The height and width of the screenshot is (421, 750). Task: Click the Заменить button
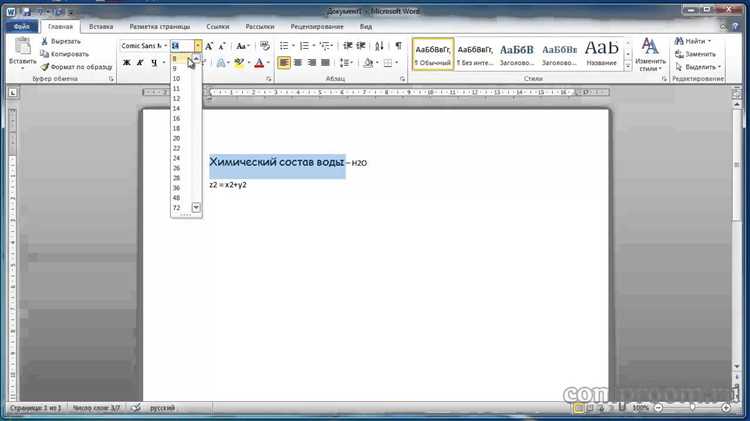[695, 54]
